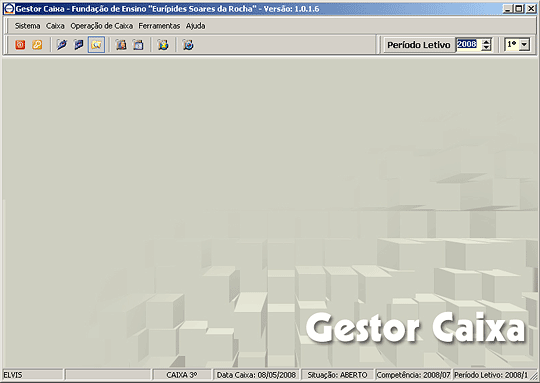Increase the year with the up arrow
Viewport: 540px width, 383px height.
point(486,42)
